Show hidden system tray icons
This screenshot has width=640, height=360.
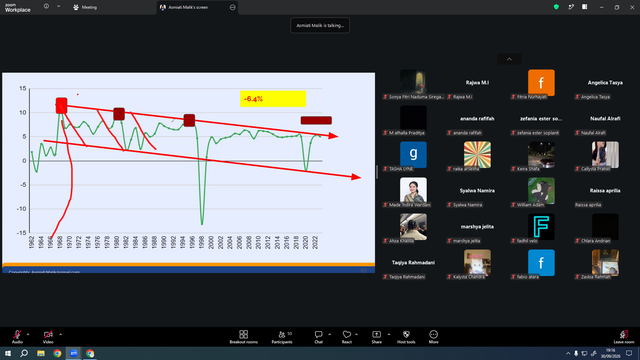pyautogui.click(x=568, y=353)
